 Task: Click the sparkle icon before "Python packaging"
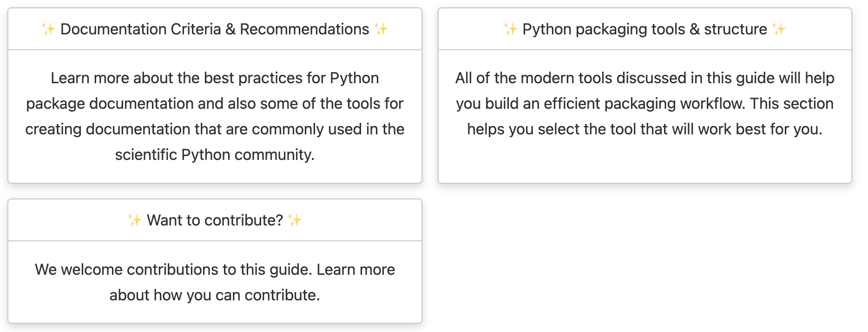point(511,29)
